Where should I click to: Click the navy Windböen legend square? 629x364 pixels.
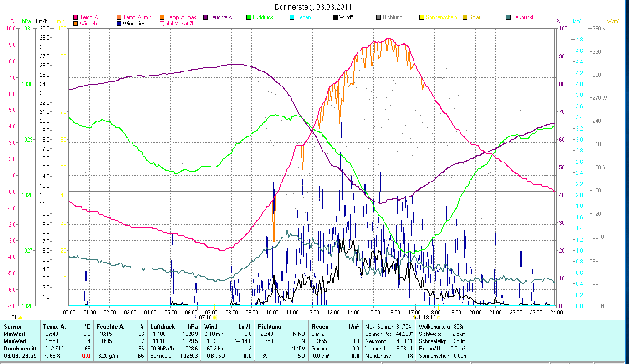(119, 24)
